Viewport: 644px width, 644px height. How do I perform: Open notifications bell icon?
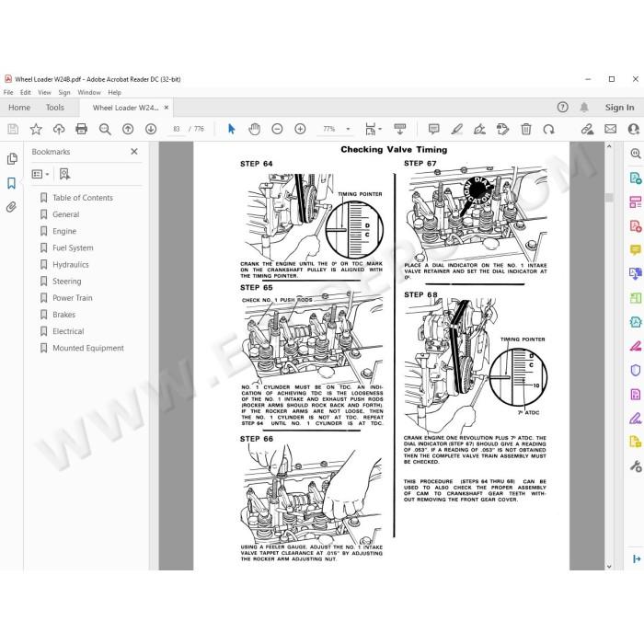coord(583,108)
